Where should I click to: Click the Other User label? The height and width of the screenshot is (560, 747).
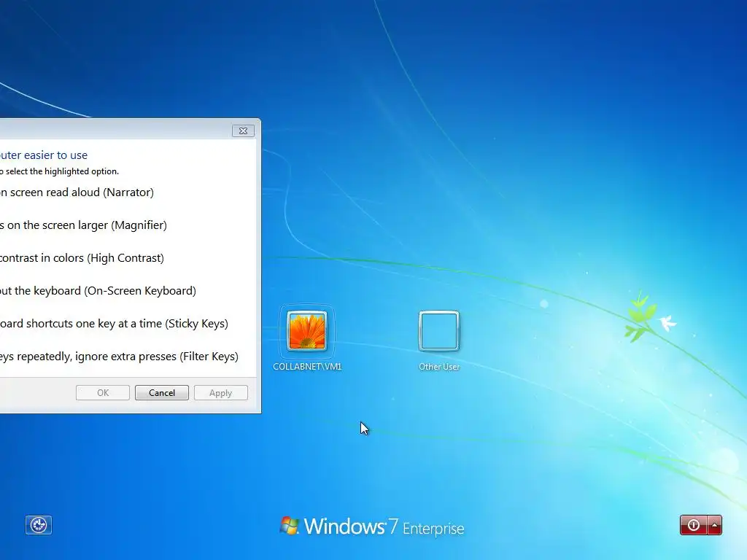coord(438,367)
